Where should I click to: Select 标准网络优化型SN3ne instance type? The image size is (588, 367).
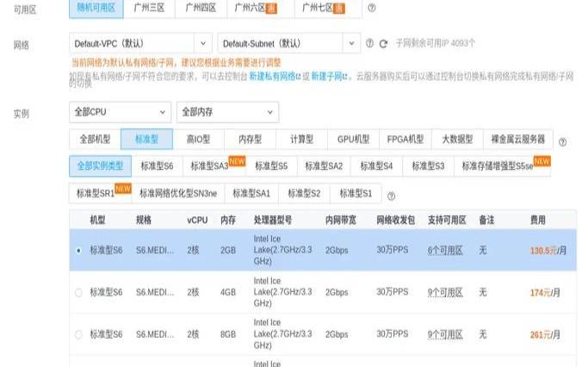(x=178, y=193)
